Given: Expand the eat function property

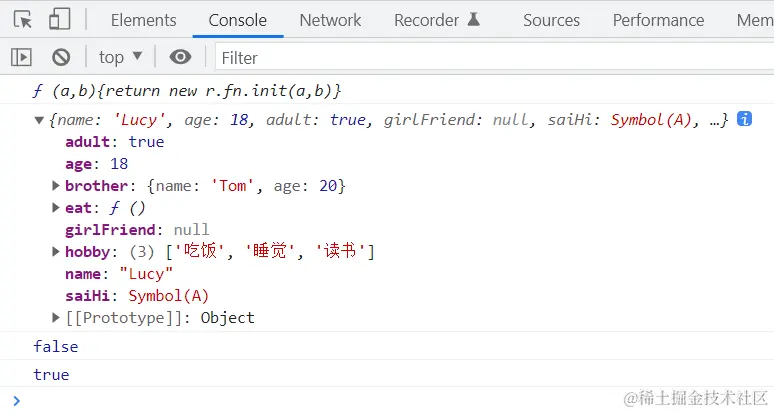Looking at the screenshot, I should click(x=56, y=208).
